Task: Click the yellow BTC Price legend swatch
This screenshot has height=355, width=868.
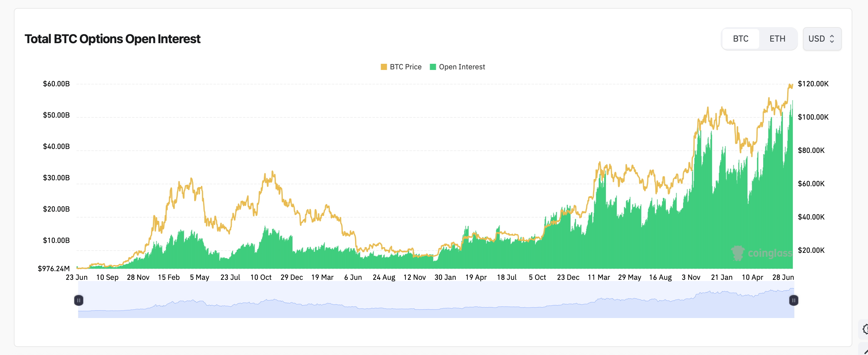Action: point(383,66)
